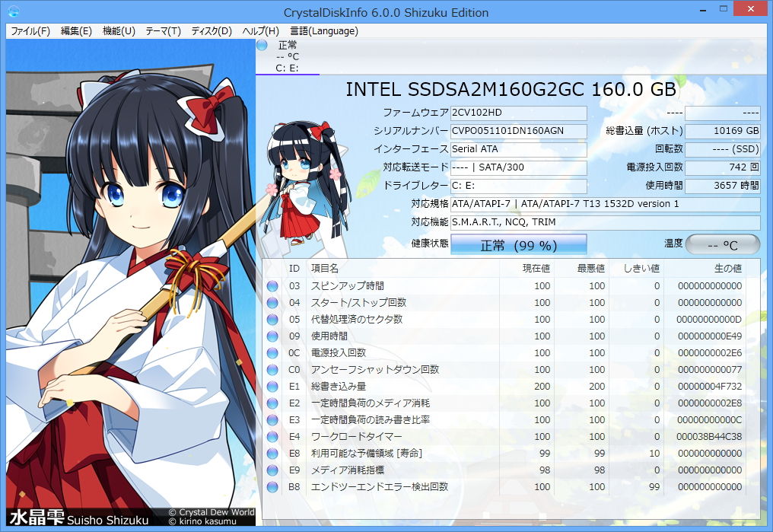Select the ワークロードタイマー attribute name

[356, 437]
